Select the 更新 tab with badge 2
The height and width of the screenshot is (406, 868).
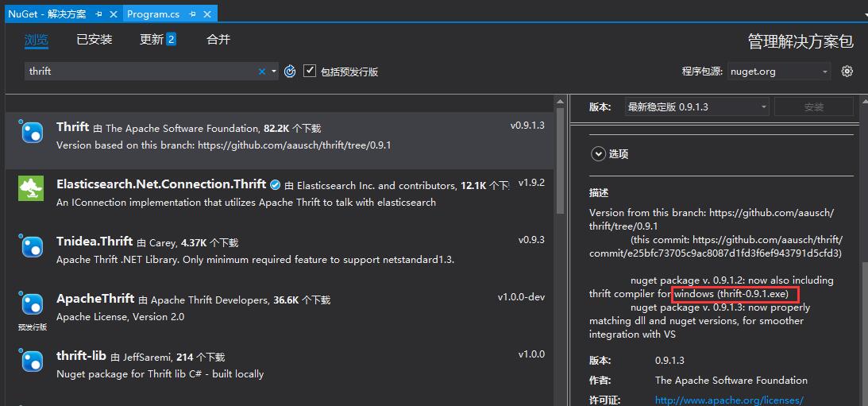pyautogui.click(x=158, y=40)
